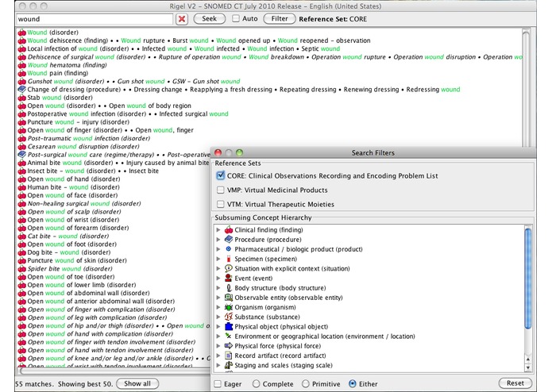Viewport: 552px width, 392px height.
Task: Open the Filter button
Action: [279, 18]
